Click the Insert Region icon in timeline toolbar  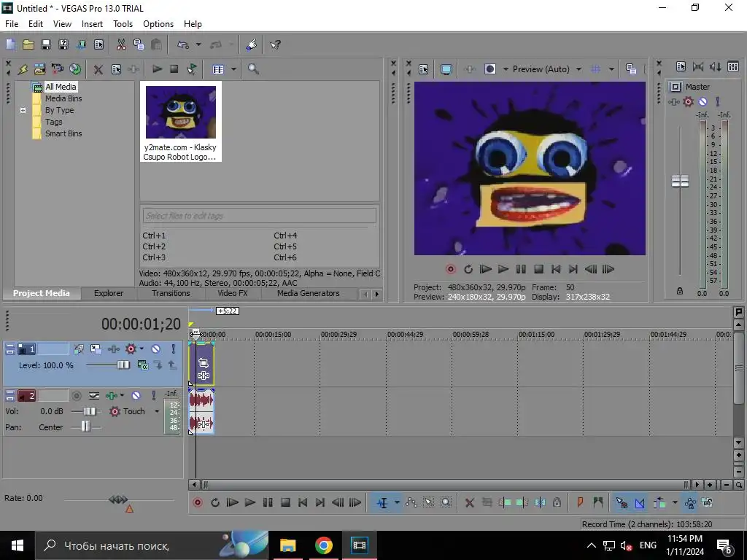[598, 503]
